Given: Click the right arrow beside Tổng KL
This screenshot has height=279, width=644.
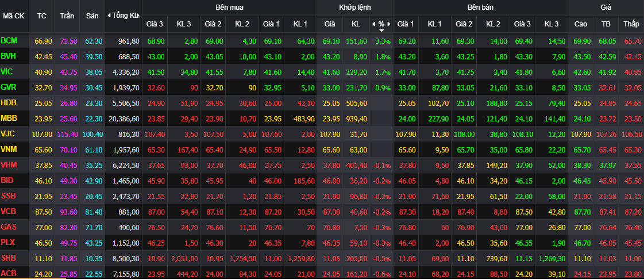Looking at the screenshot, I should (x=139, y=16).
